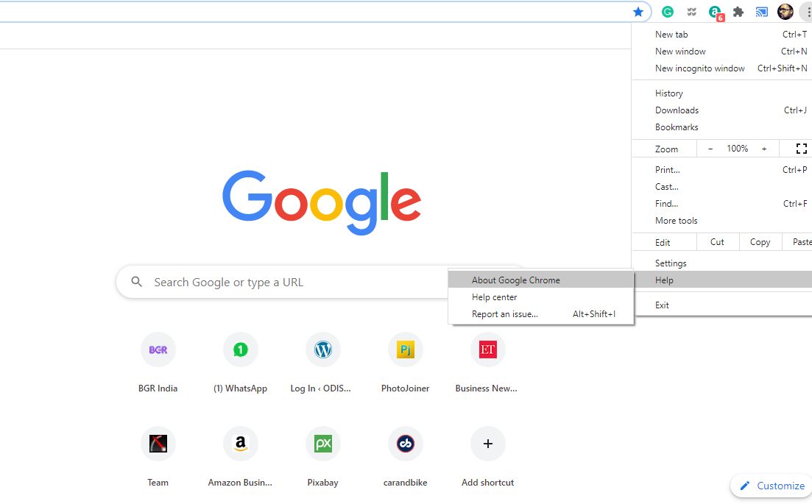Viewport: 812px width, 504px height.
Task: Open the WhatsApp shortcut tile
Action: (241, 350)
